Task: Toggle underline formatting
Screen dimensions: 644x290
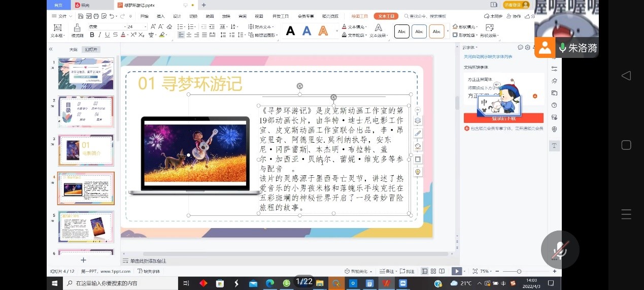Action: tap(107, 35)
